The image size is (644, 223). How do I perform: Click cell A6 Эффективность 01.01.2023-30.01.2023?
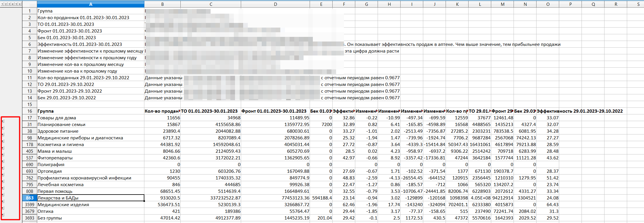90,44
